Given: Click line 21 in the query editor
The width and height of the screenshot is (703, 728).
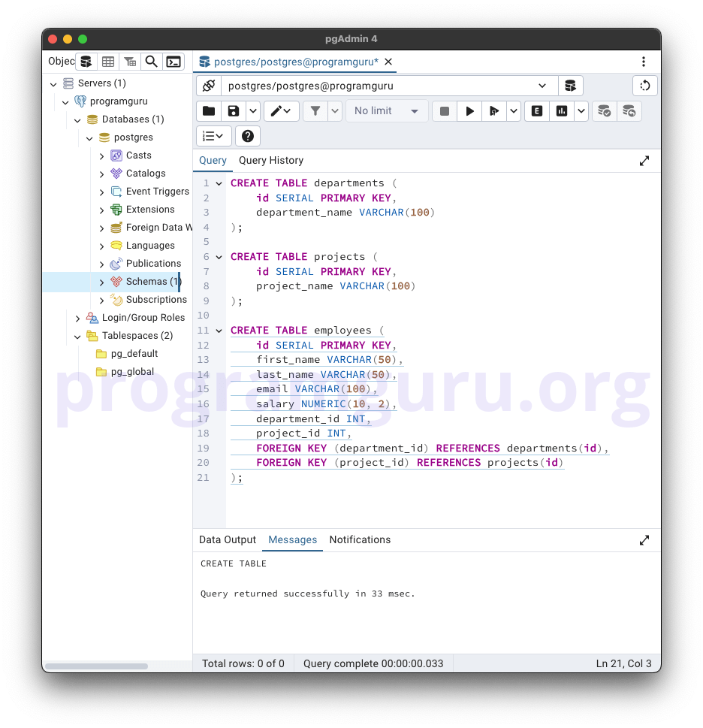Looking at the screenshot, I should (237, 478).
